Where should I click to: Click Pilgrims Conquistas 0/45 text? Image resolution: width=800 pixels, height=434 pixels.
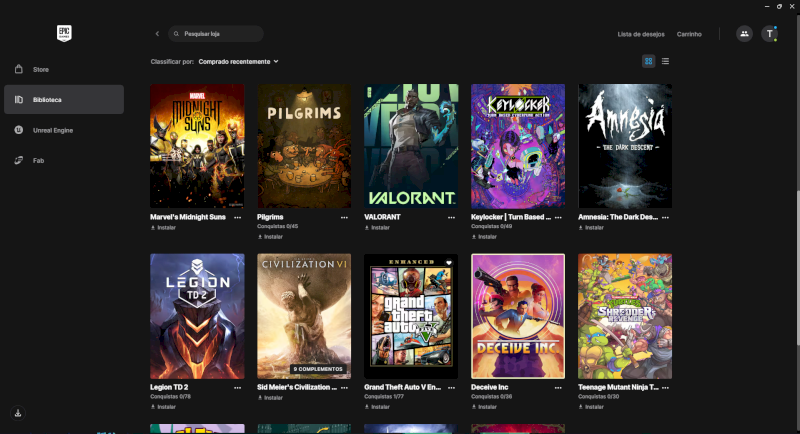(x=278, y=226)
